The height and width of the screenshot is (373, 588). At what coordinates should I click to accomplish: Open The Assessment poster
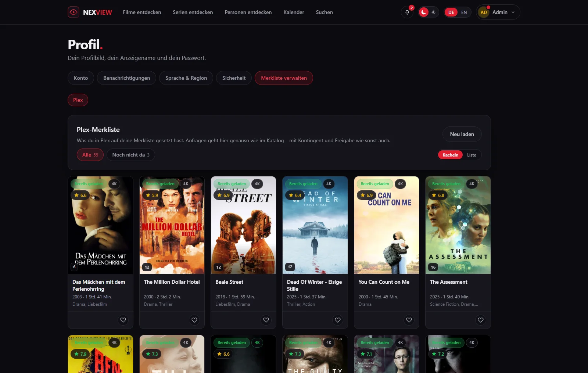pos(458,225)
